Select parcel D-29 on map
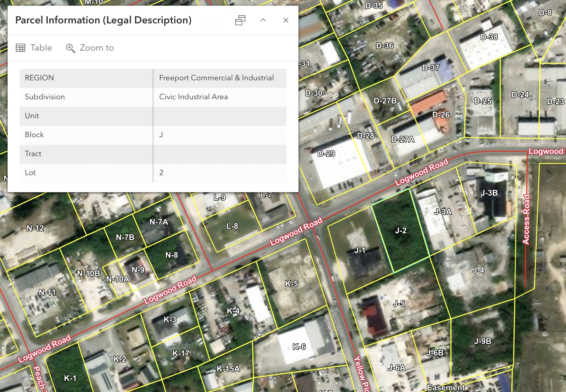The width and height of the screenshot is (566, 392). tap(326, 154)
